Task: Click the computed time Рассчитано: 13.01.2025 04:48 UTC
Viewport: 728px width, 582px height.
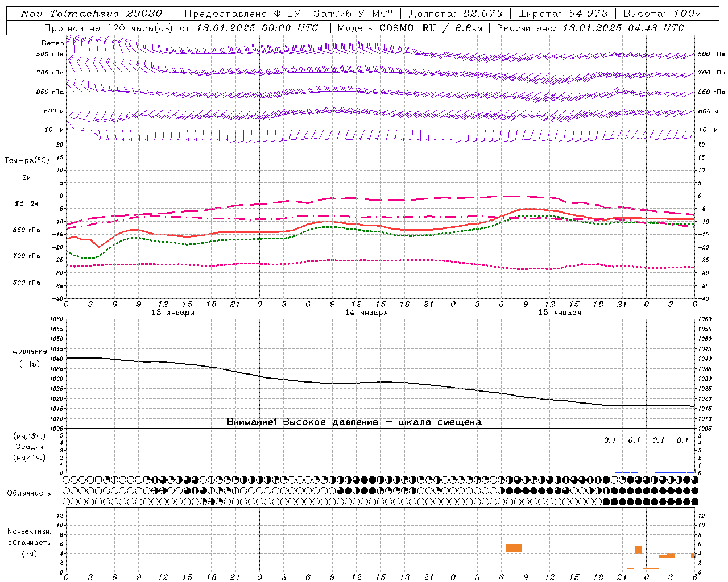Action: click(590, 28)
